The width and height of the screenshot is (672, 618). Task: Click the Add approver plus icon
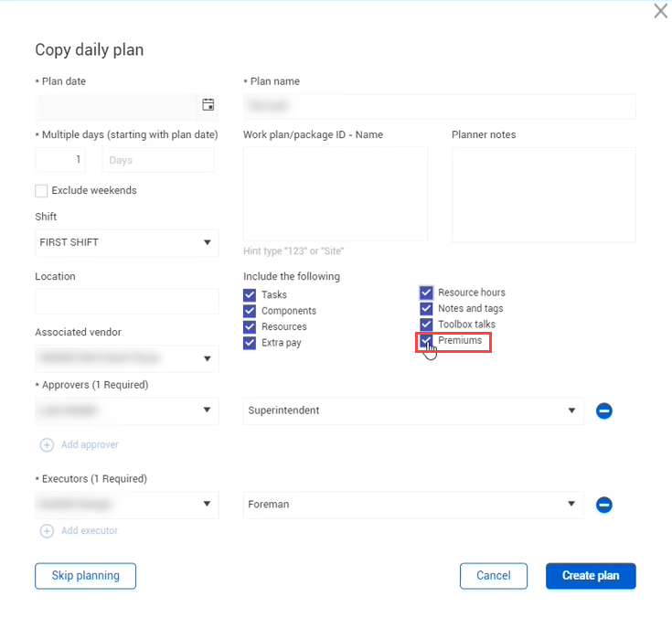(47, 445)
